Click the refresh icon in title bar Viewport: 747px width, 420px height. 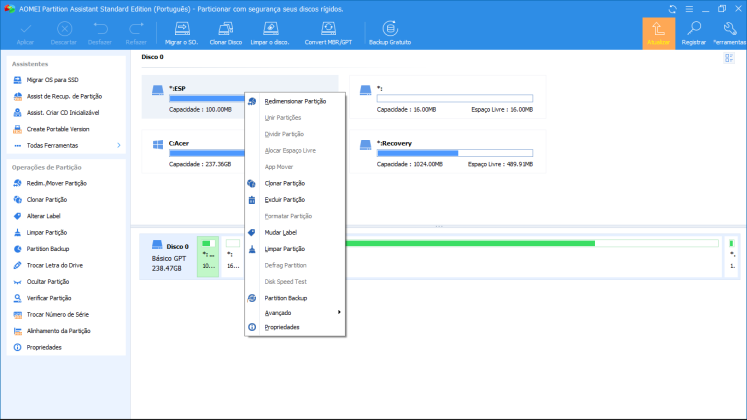(673, 9)
